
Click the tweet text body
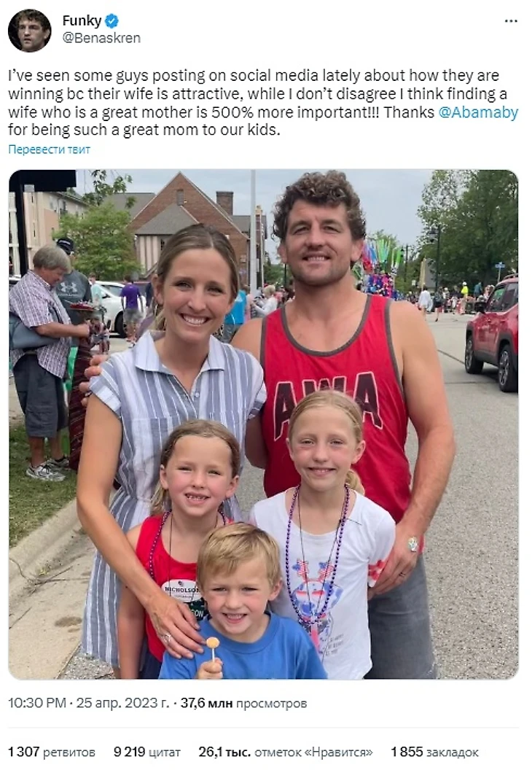(263, 103)
